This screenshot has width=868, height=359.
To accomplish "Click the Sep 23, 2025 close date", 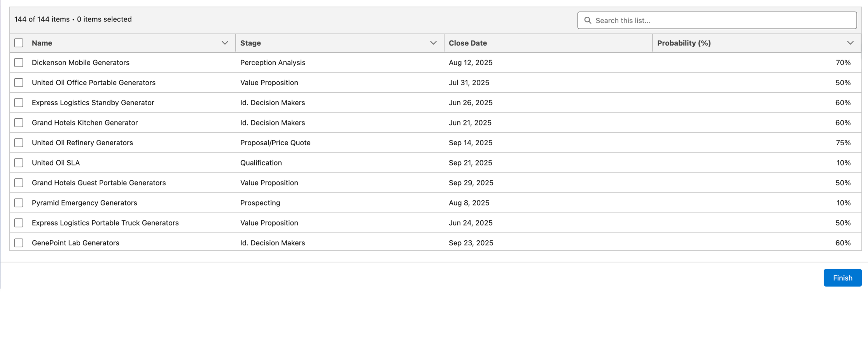I will [471, 243].
